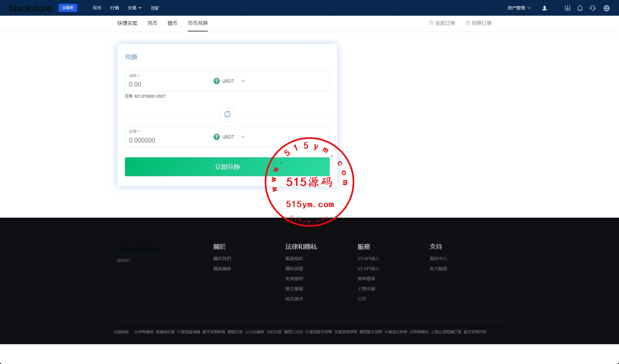The width and height of the screenshot is (619, 364).
Task: Open the 費率標準 footer link
Action: (366, 279)
